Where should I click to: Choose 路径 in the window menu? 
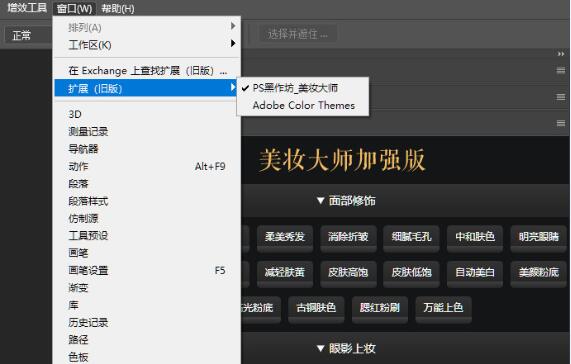click(147, 340)
